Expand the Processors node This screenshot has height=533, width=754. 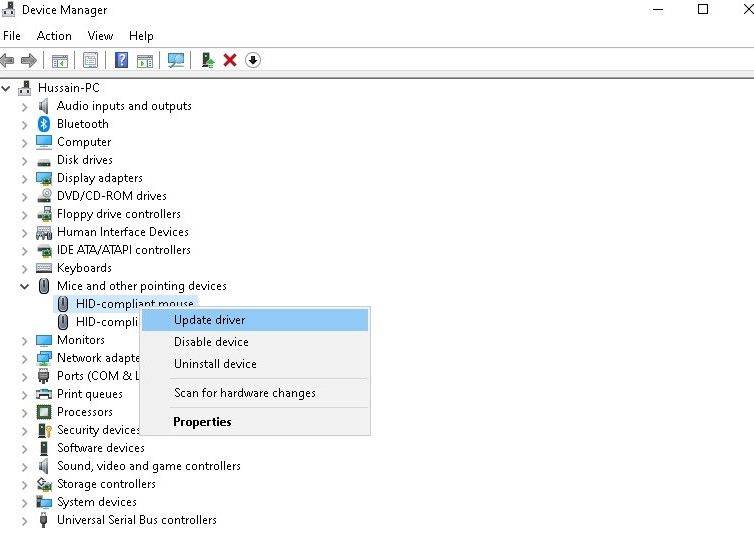pos(25,413)
